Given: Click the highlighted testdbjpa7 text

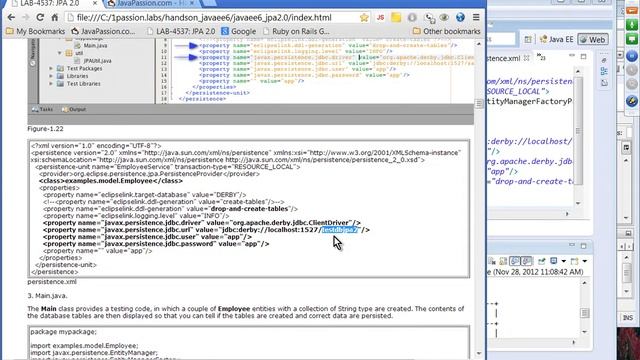Looking at the screenshot, I should pyautogui.click(x=340, y=230).
